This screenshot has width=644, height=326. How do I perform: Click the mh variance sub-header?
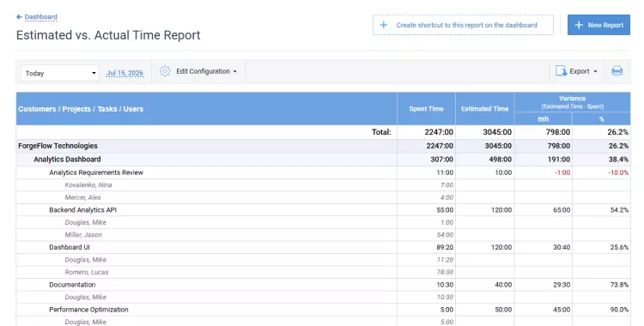coord(543,118)
